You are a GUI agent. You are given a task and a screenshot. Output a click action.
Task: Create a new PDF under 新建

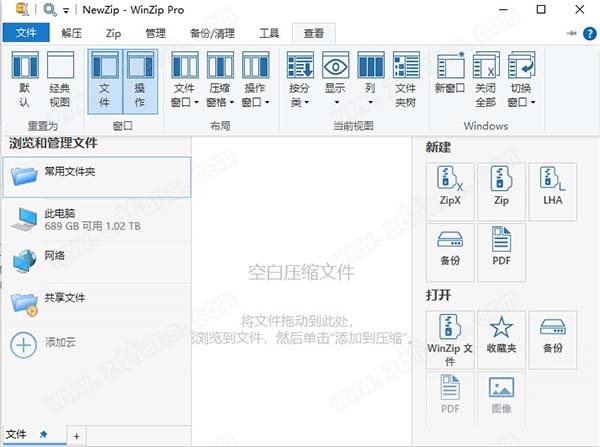501,252
